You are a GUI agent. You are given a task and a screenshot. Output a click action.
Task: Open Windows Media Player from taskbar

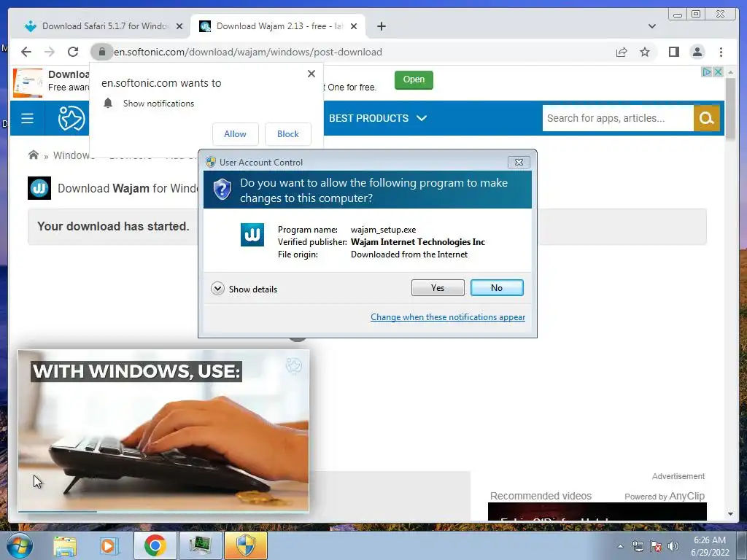(x=109, y=546)
